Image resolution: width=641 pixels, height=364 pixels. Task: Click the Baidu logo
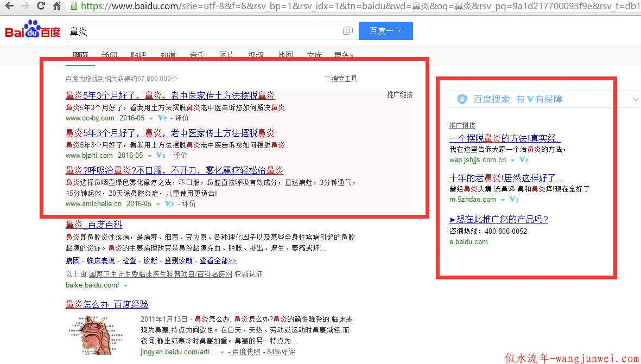coord(33,29)
